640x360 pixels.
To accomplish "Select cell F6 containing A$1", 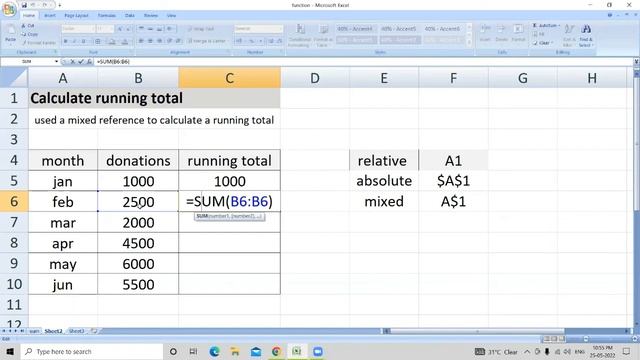I will pyautogui.click(x=453, y=201).
